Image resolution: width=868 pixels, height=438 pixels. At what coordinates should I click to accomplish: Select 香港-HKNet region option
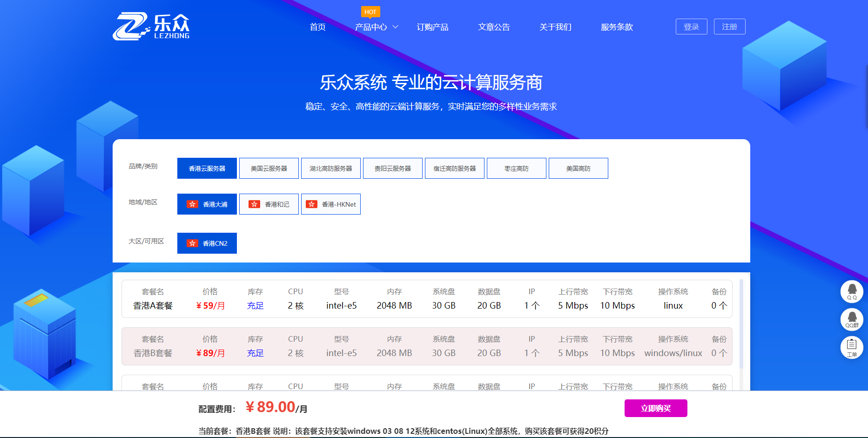click(331, 204)
